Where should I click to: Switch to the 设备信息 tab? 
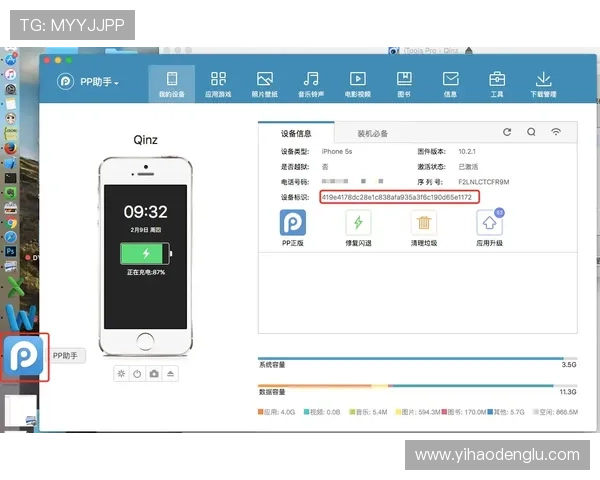click(296, 133)
